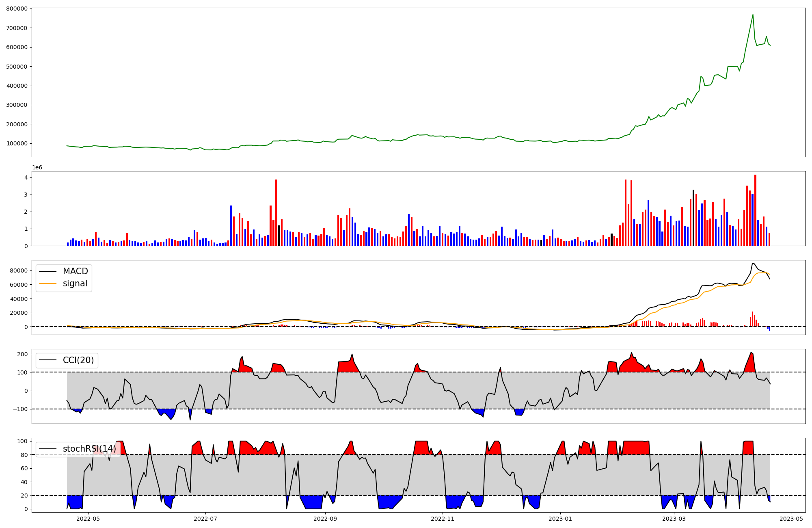Click the black line sample beside CCI(20)
Screen dimensions: 812x528
tap(48, 361)
